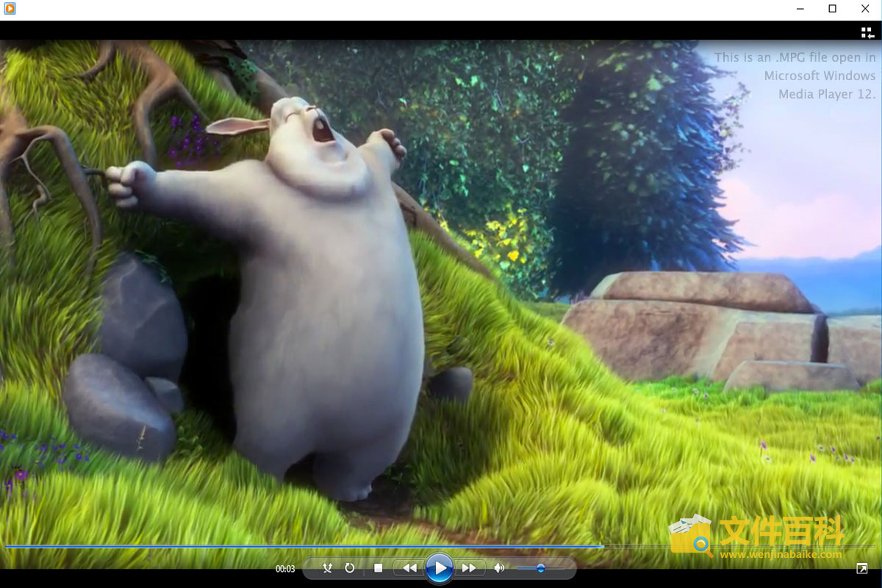This screenshot has height=588, width=882.
Task: Mute the sound with speaker icon
Action: [x=499, y=568]
